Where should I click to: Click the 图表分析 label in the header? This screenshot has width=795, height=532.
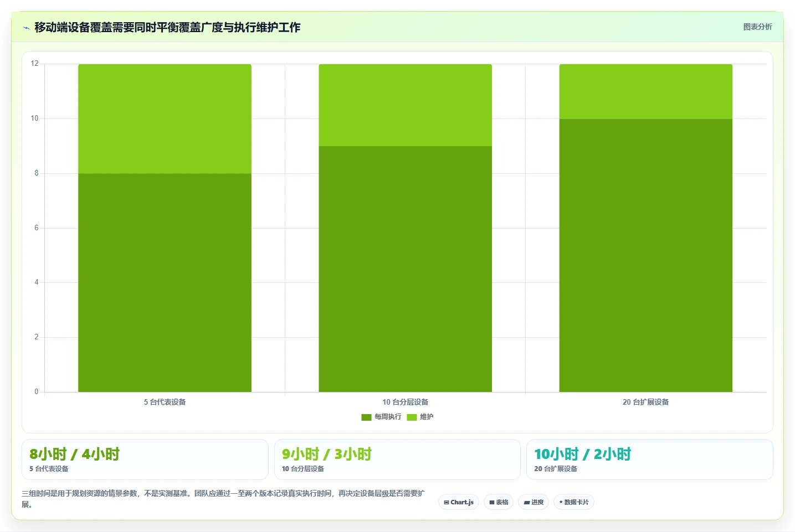757,27
